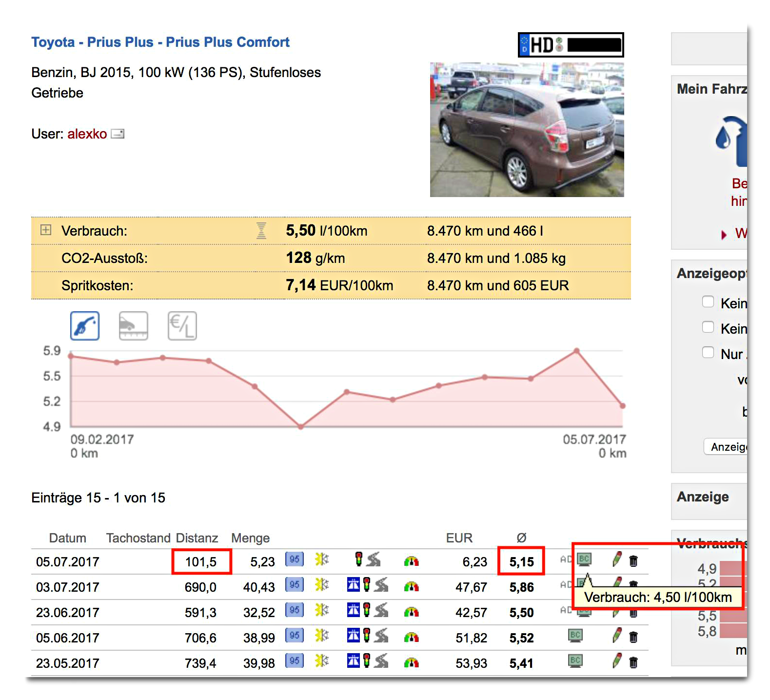Click the tyre season icon in 23.06.2017 row
The width and height of the screenshot is (770, 700).
coord(322,610)
